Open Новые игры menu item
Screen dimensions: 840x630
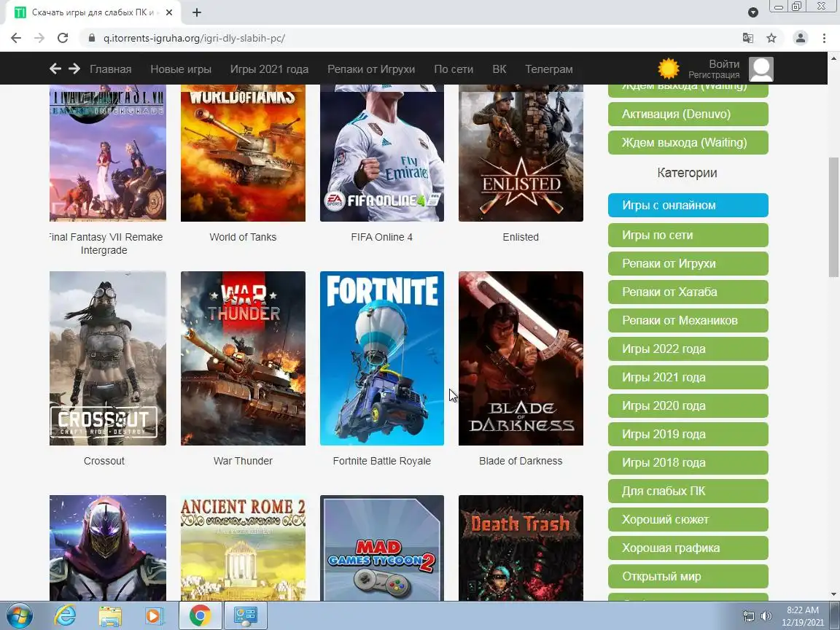pyautogui.click(x=181, y=69)
